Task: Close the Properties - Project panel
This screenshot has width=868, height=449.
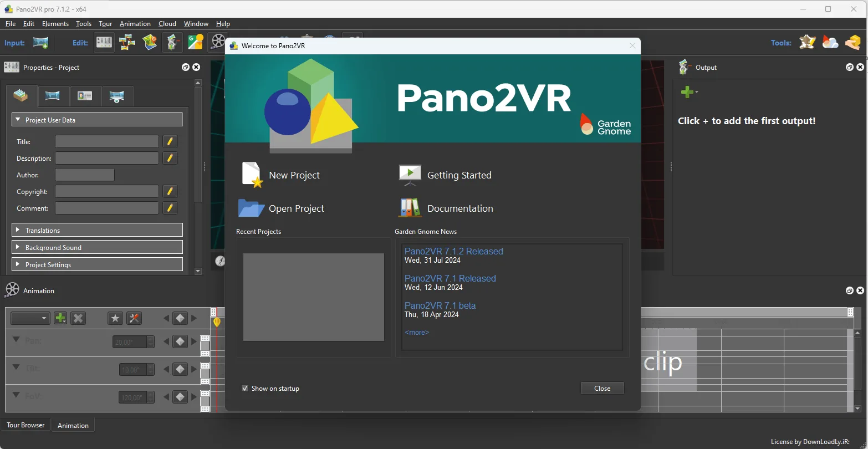Action: [x=196, y=67]
